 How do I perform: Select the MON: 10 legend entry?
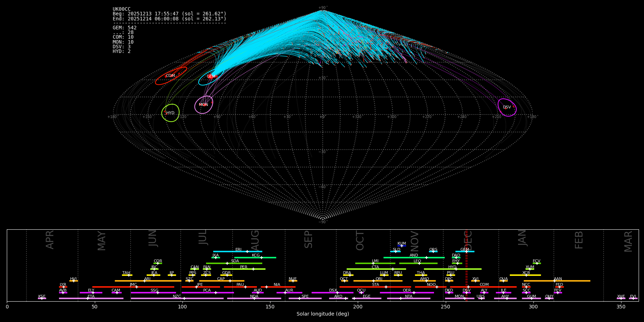[123, 42]
